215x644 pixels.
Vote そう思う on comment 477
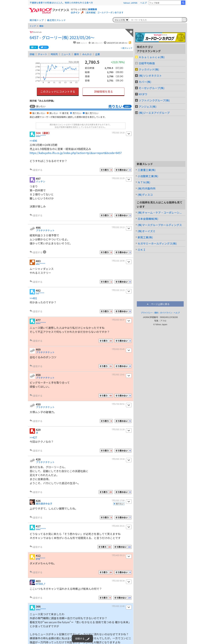[x=106, y=341]
